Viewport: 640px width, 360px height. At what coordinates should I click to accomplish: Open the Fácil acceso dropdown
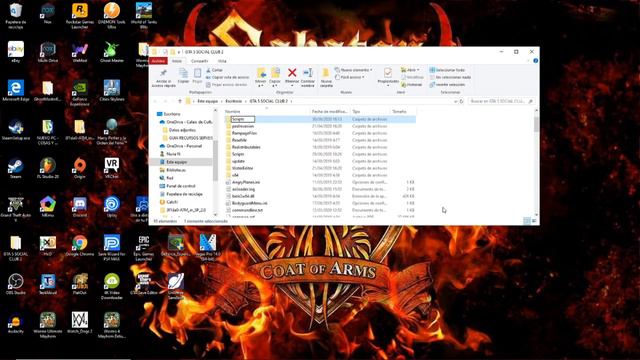point(350,77)
